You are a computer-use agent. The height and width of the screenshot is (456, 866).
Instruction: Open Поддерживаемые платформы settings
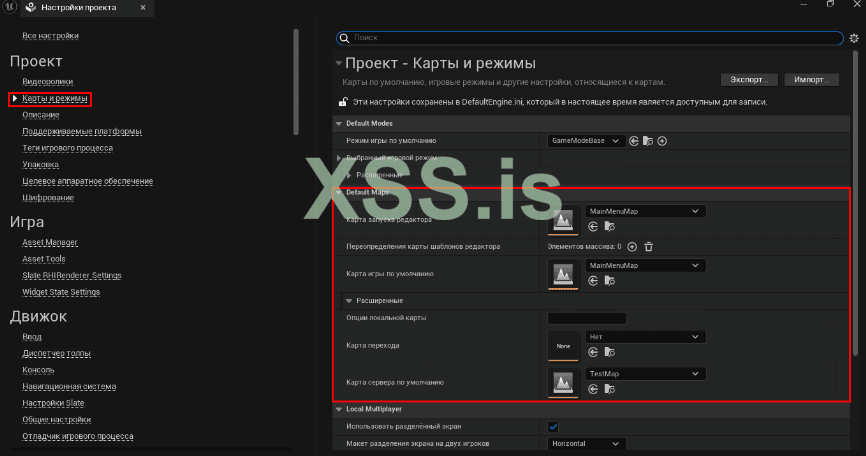click(x=82, y=131)
